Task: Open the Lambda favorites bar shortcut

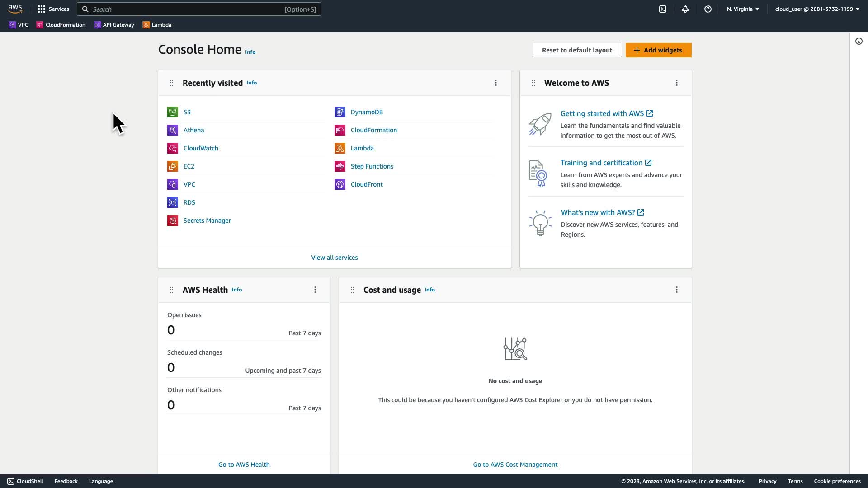Action: click(x=157, y=25)
